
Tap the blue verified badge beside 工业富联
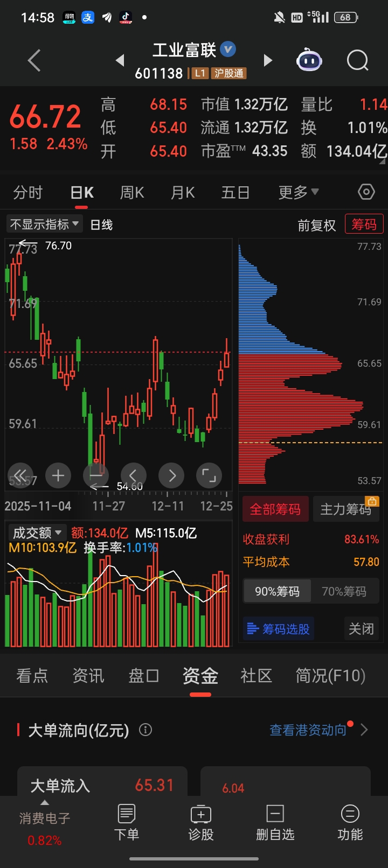coord(228,50)
